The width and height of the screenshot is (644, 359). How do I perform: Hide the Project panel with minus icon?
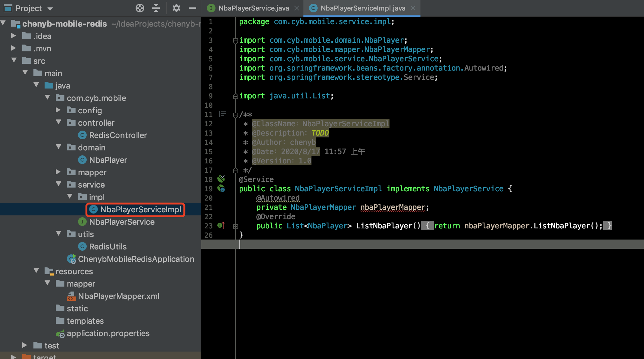tap(193, 8)
